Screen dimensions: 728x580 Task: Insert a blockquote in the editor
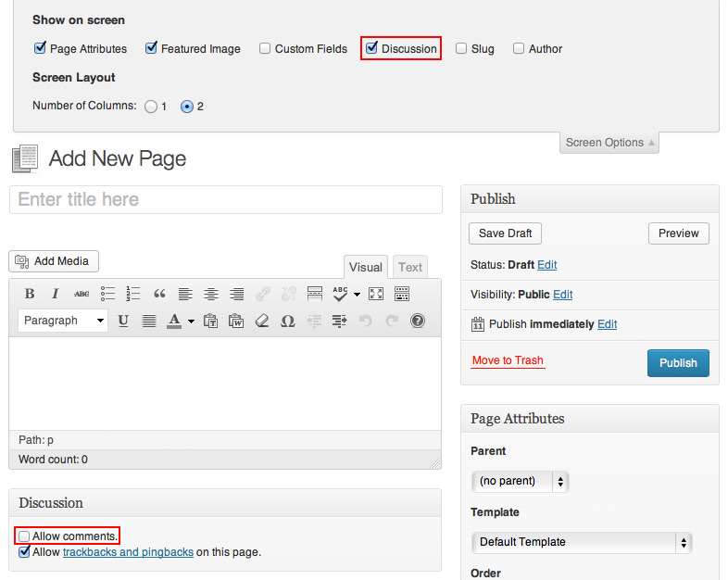coord(159,294)
